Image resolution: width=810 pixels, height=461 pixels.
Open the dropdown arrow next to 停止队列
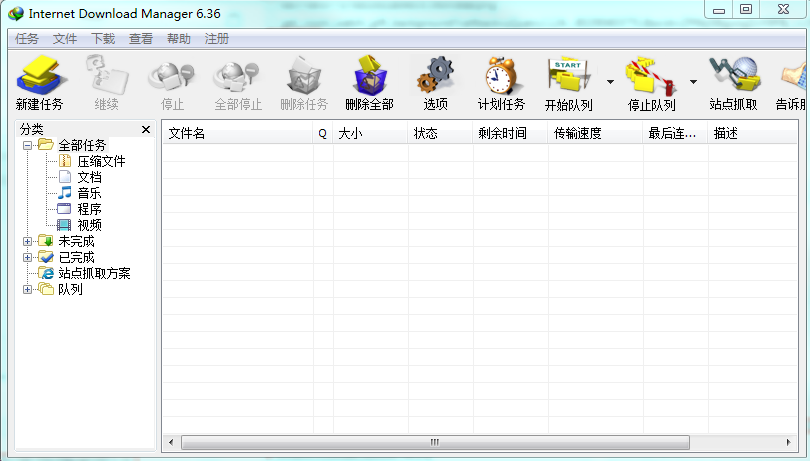coord(693,82)
